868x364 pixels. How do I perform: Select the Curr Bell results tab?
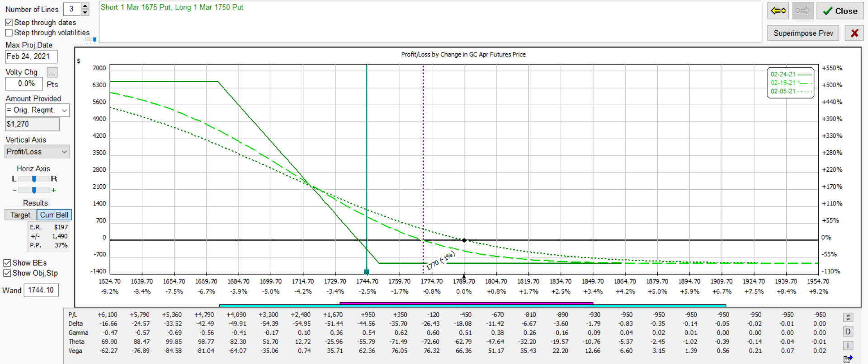click(x=54, y=215)
